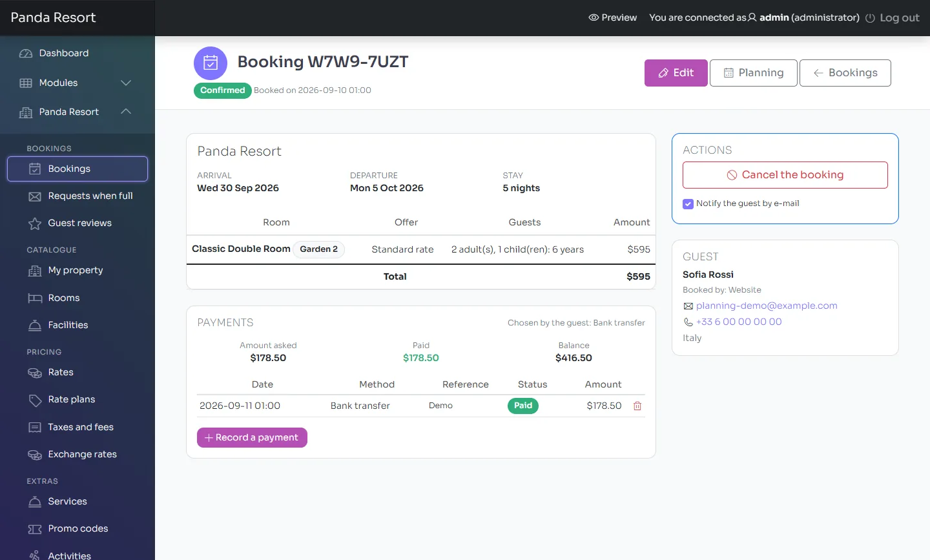Click Record a payment button
Viewport: 930px width, 560px height.
click(252, 437)
